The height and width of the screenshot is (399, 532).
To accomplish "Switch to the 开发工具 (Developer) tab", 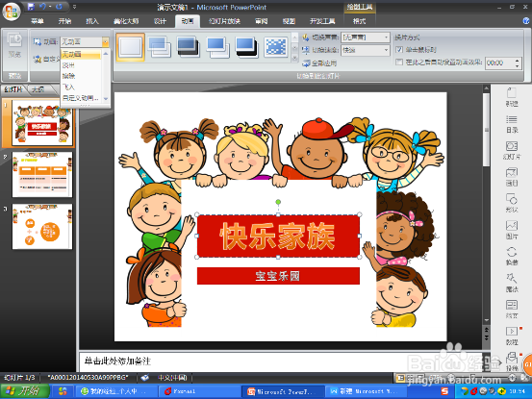I will 322,21.
